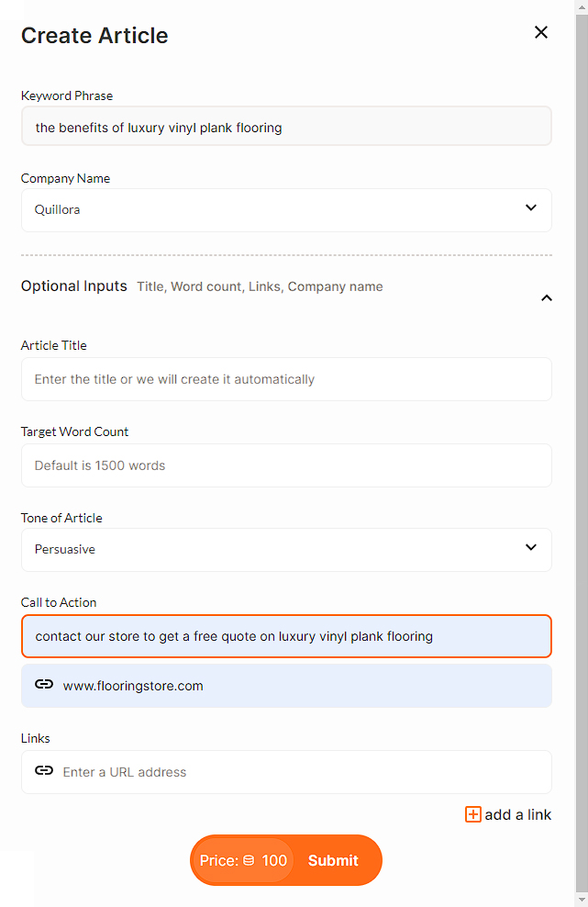Click into the Article Title field

click(x=286, y=379)
